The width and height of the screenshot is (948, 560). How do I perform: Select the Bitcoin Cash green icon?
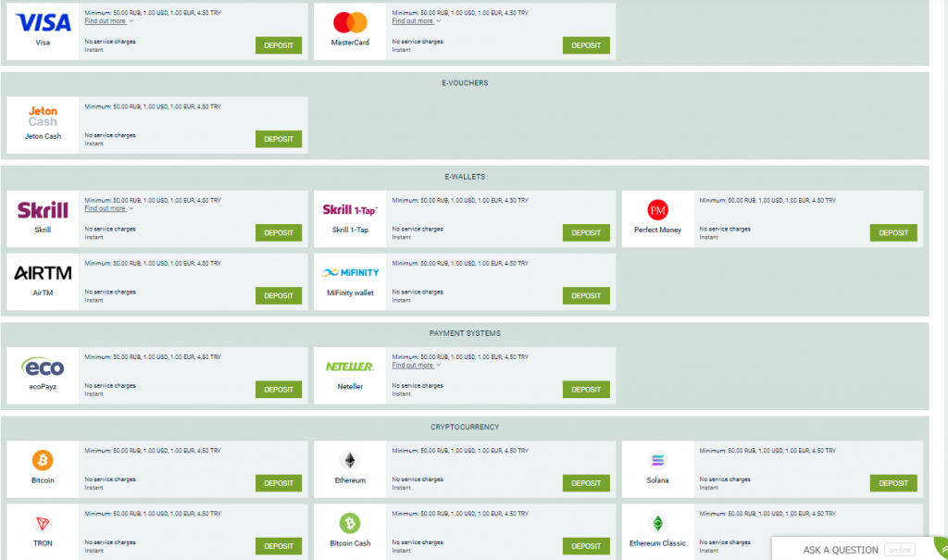(x=350, y=523)
